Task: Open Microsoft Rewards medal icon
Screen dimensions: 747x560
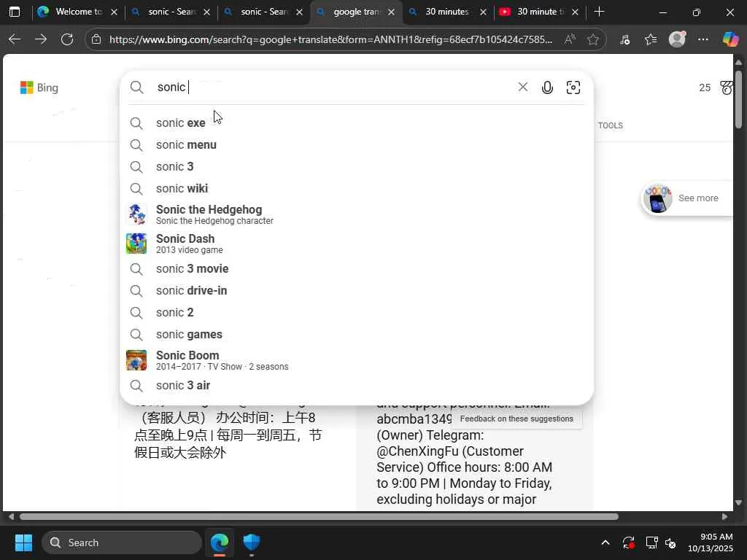Action: pyautogui.click(x=726, y=87)
